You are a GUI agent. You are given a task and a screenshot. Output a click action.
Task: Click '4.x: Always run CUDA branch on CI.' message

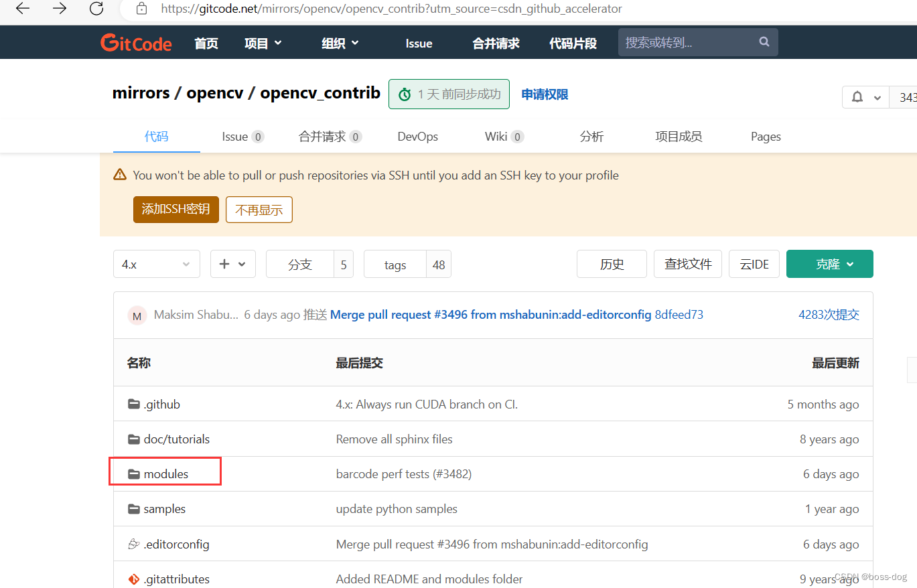[x=427, y=405]
